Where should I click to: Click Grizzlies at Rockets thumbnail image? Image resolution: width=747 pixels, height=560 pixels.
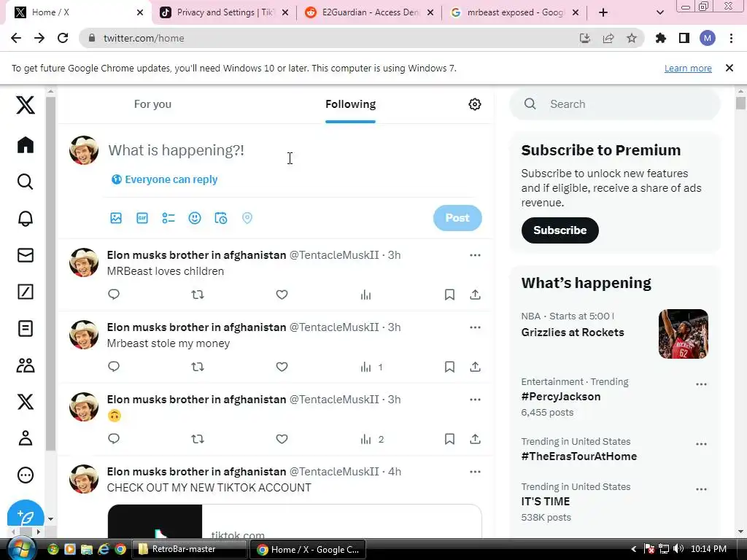[x=683, y=334]
